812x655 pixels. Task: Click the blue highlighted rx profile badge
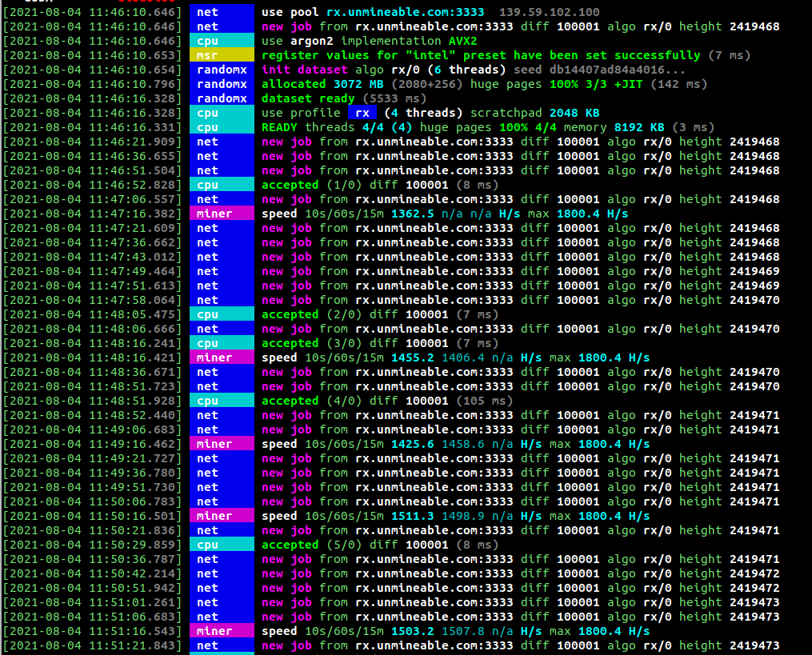point(362,113)
